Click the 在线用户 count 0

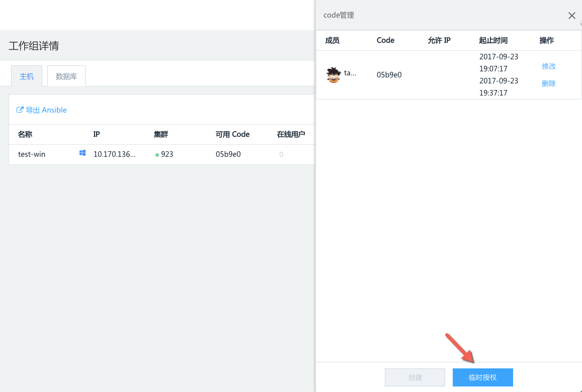coord(281,154)
